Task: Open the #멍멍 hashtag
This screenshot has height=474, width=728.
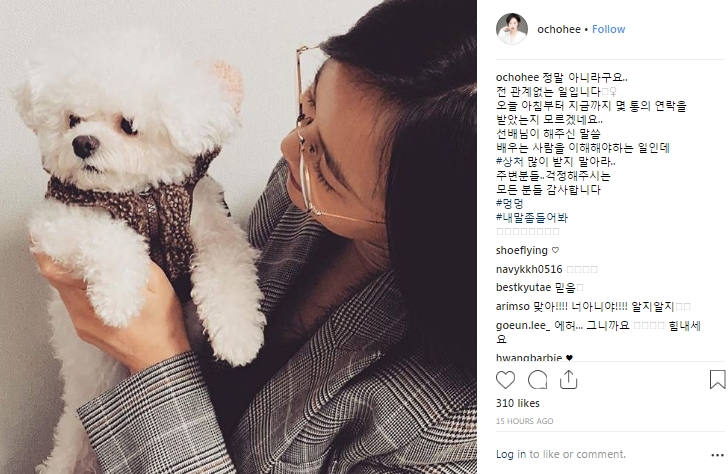Action: (x=509, y=204)
